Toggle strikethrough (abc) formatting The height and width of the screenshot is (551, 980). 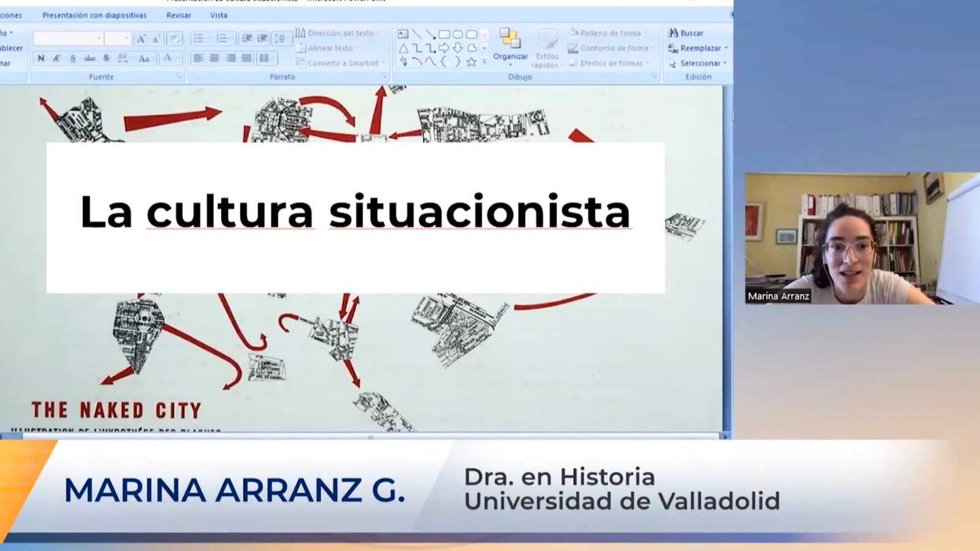pos(89,58)
